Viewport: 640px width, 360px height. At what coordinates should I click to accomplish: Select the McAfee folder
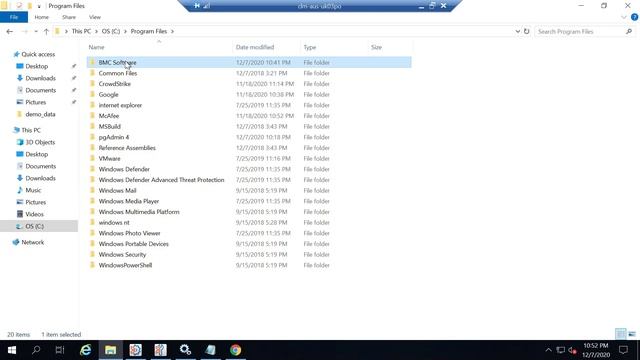click(109, 116)
